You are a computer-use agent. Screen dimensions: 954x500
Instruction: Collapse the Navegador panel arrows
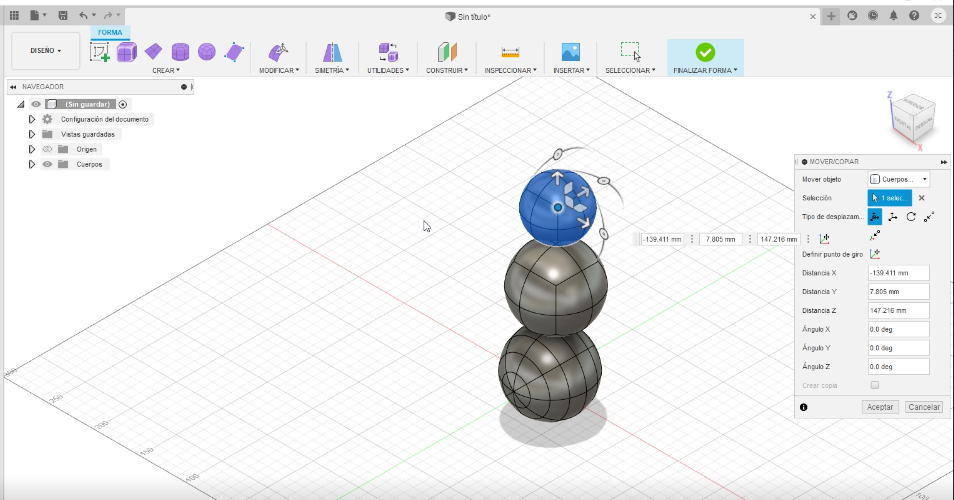coord(13,87)
